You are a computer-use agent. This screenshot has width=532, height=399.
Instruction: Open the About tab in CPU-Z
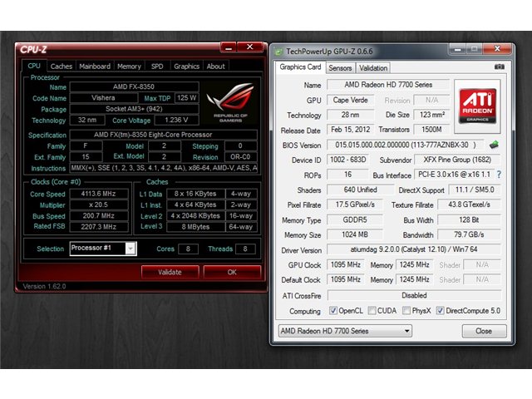pyautogui.click(x=216, y=66)
